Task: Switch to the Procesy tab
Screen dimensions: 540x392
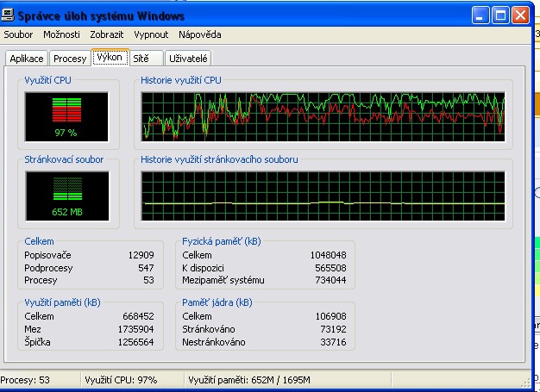Action: click(x=70, y=59)
